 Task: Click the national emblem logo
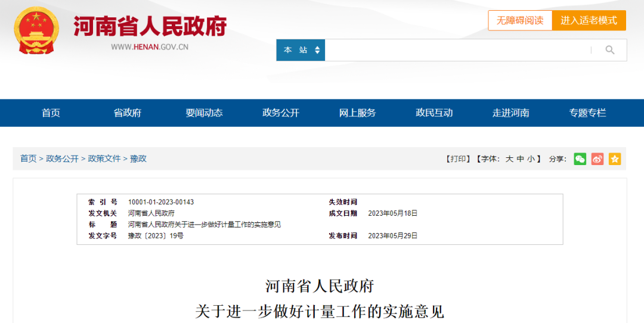pos(36,30)
